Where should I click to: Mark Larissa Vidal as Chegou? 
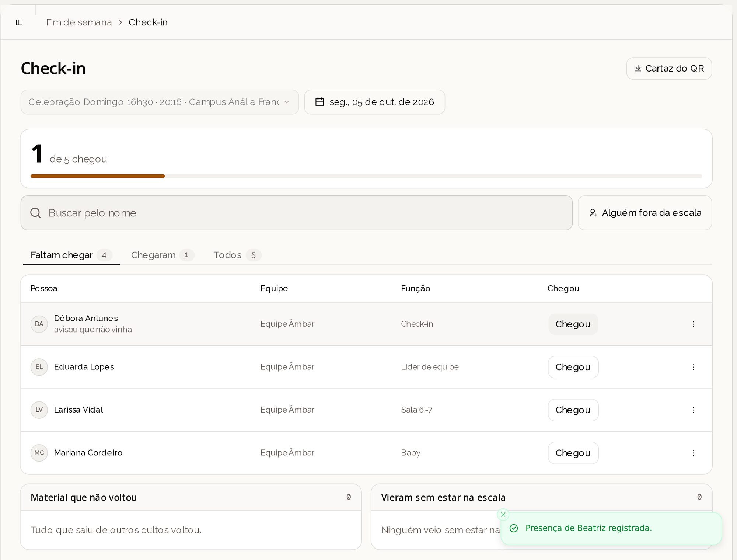click(573, 410)
